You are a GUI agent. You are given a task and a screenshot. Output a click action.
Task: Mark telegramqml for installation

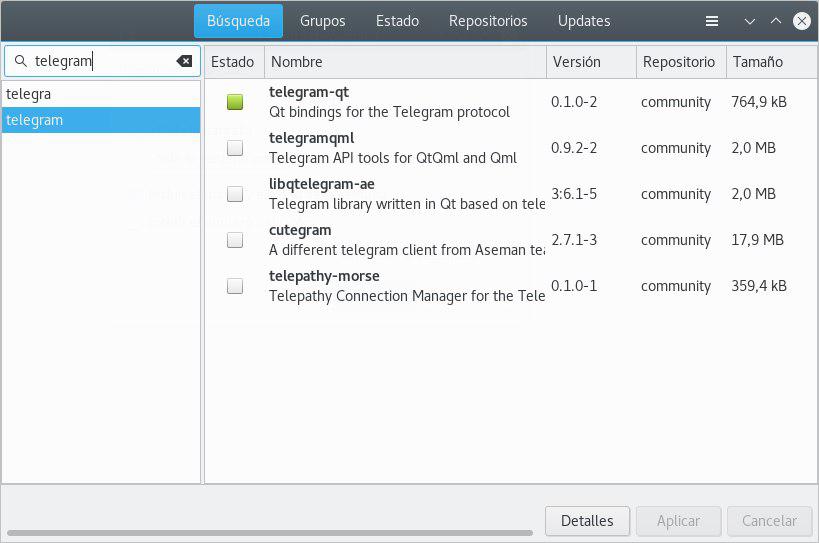[235, 148]
